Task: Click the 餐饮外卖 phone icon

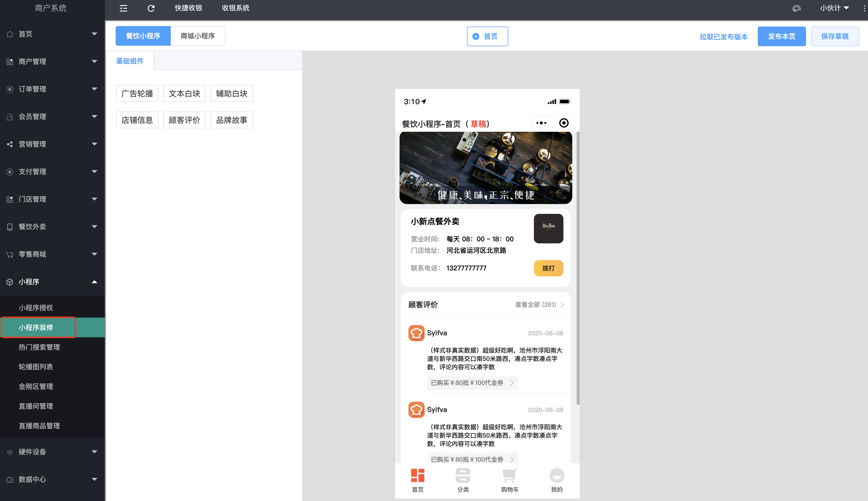Action: [x=10, y=227]
